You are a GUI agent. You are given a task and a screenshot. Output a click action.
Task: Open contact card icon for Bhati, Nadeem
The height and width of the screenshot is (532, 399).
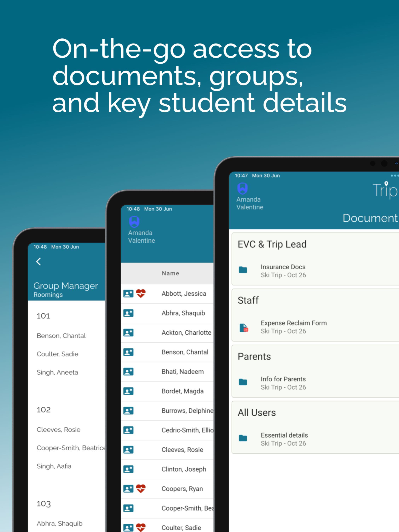point(128,372)
